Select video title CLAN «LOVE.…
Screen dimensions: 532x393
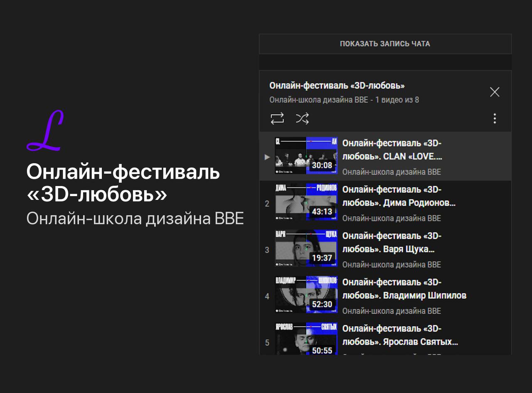(x=392, y=150)
